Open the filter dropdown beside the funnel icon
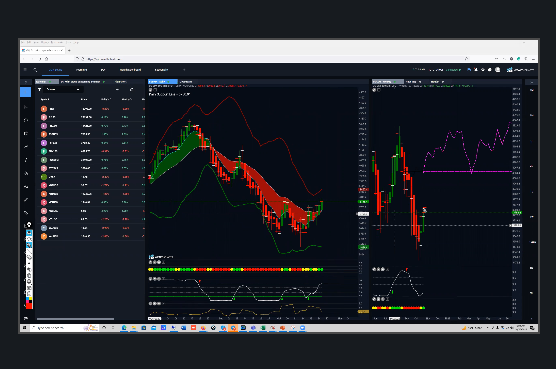556x369 pixels. (x=63, y=90)
